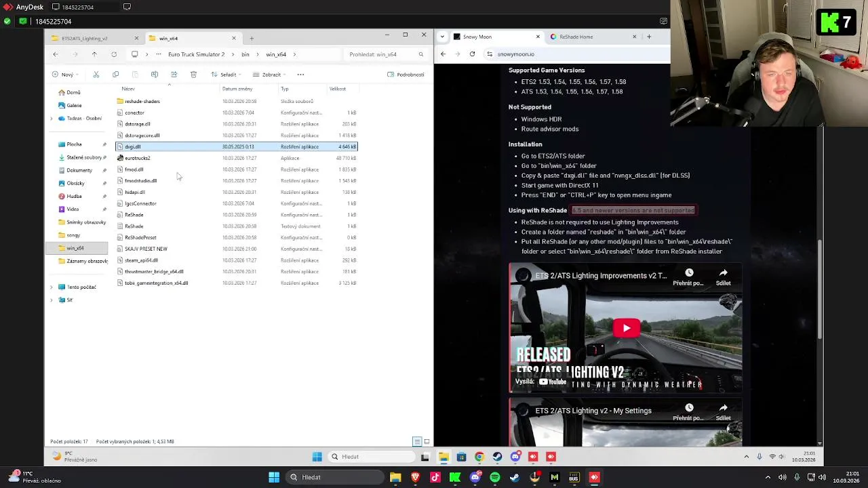Play the ETS 2/ATS Lighting Improvements YouTube video
Screen dimensions: 868x488
[x=626, y=328]
